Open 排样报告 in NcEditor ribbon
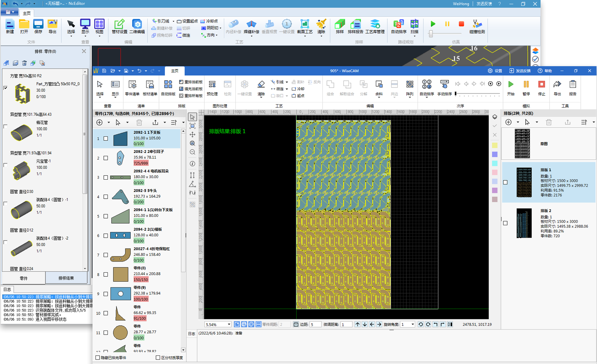597x364 pixels. (x=356, y=26)
